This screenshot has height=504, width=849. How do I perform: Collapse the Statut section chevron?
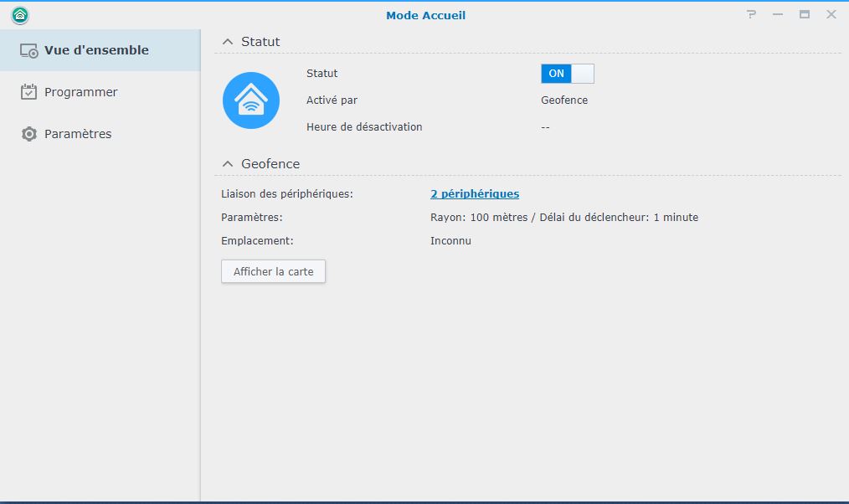(x=228, y=42)
